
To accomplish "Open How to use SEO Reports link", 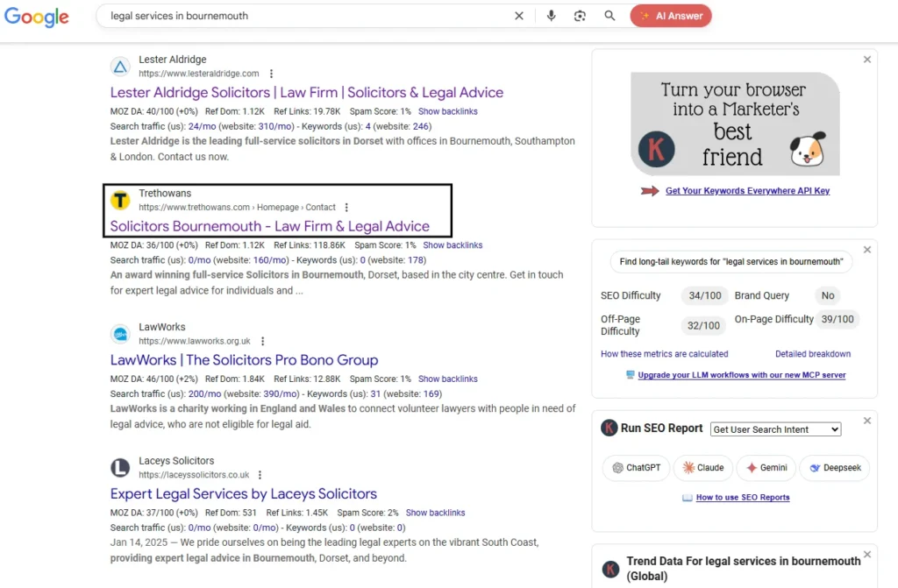I will [743, 498].
